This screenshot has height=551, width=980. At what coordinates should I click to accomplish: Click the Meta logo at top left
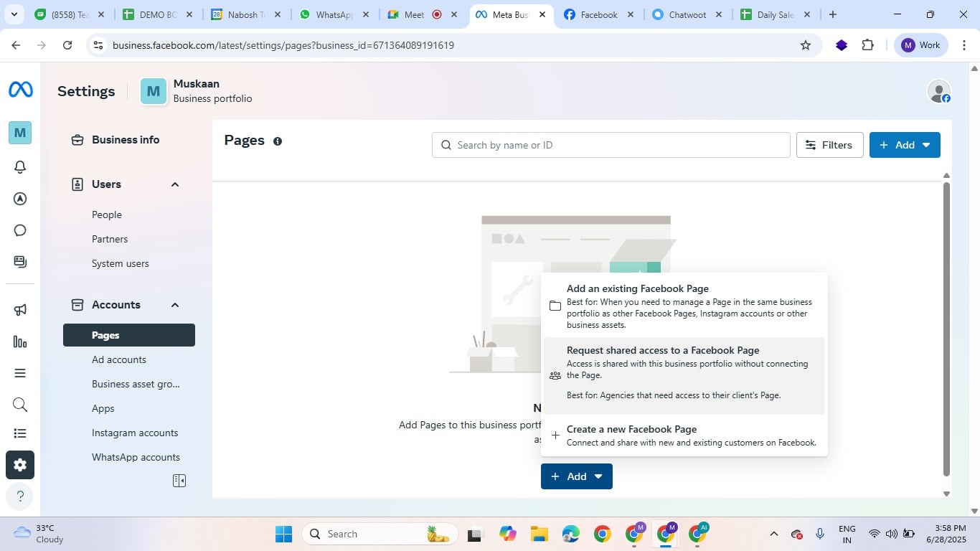[19, 88]
